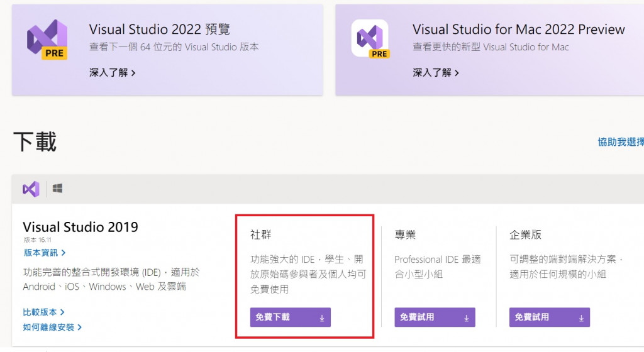Click the Visual Studio for Mac Preview logo icon
The height and width of the screenshot is (352, 644).
(x=370, y=39)
